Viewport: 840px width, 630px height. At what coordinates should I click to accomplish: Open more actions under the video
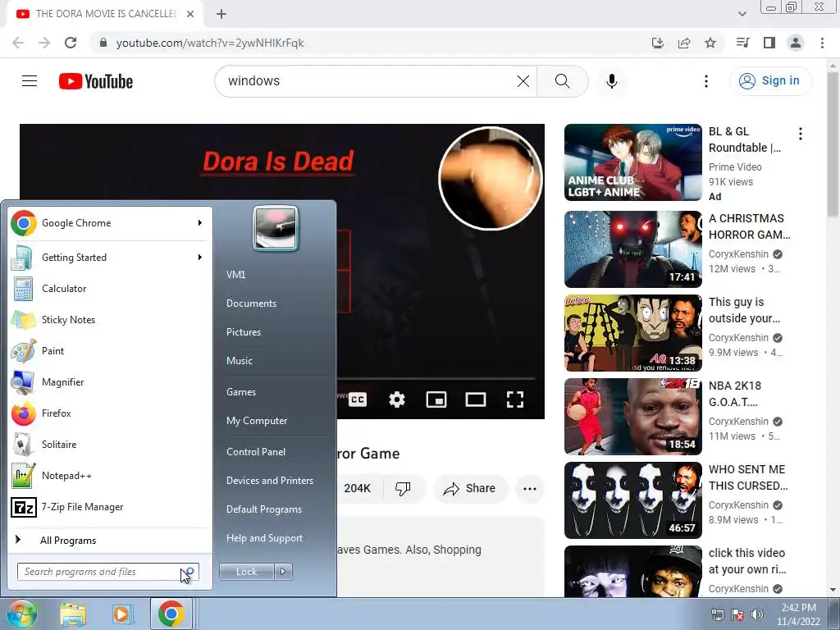tap(530, 488)
